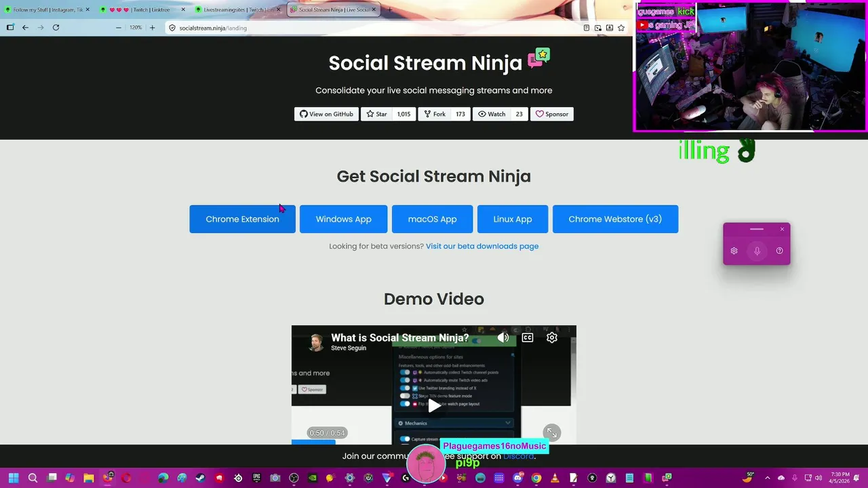Open Social Stream Ninja taskbar icon

pos(667,478)
